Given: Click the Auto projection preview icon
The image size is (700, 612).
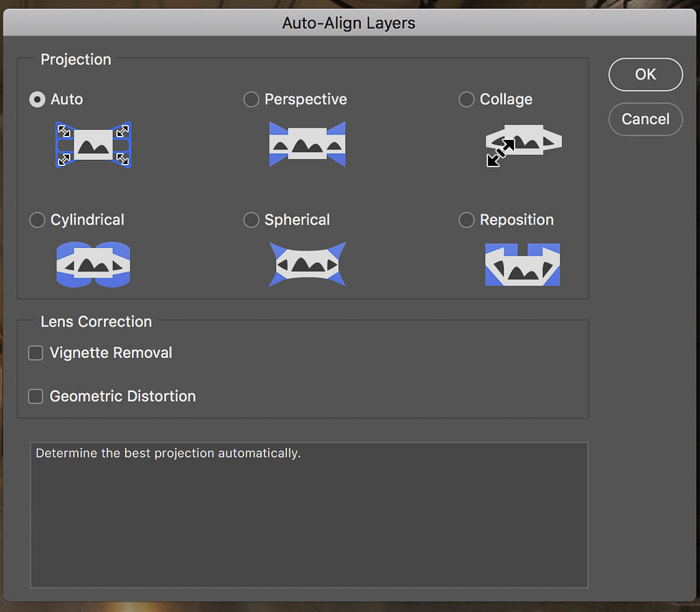Looking at the screenshot, I should pos(93,145).
